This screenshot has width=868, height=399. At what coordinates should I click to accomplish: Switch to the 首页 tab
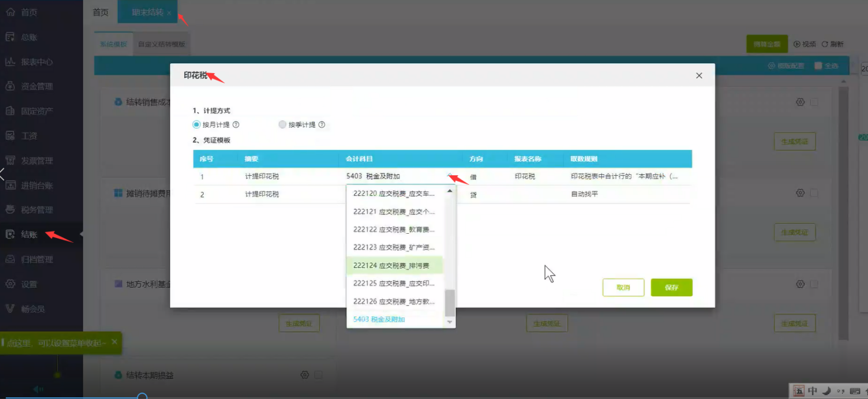pos(100,12)
